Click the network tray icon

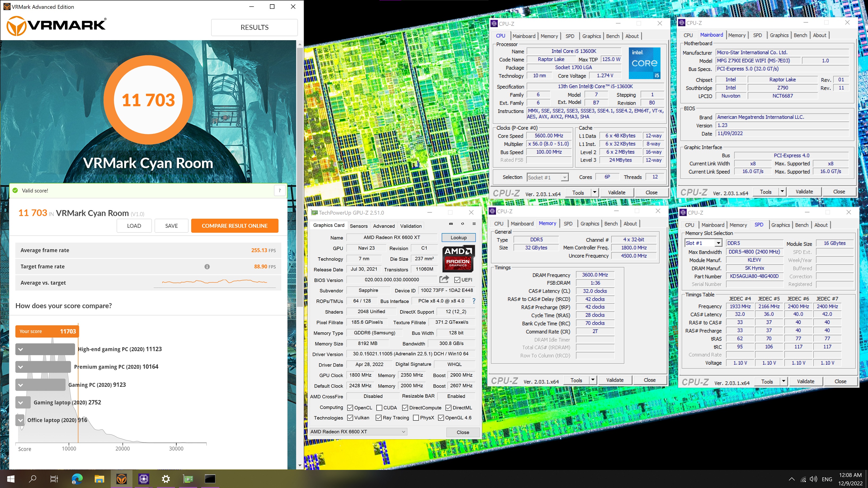coord(803,479)
